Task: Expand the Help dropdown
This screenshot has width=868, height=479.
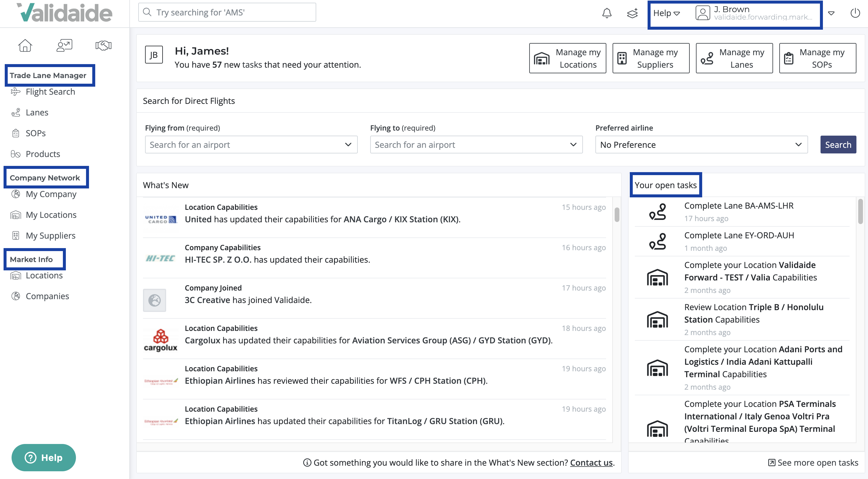Action: click(x=666, y=13)
